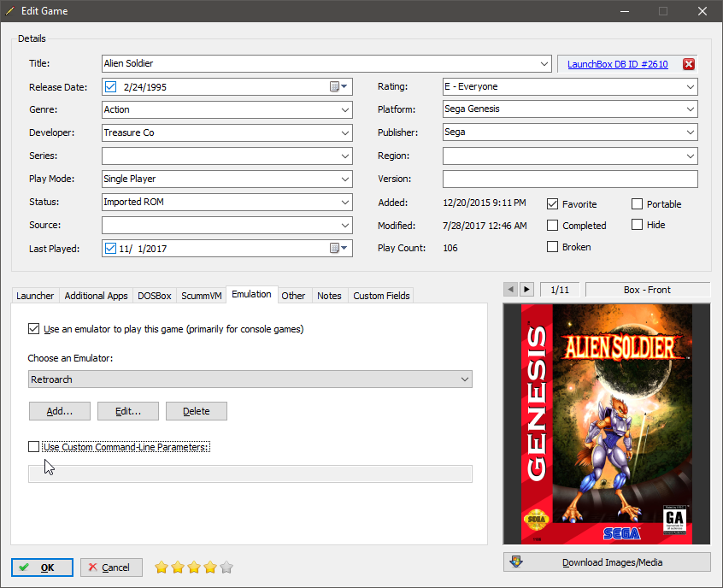Enable the Hide checkbox
723x588 pixels.
[x=637, y=225]
